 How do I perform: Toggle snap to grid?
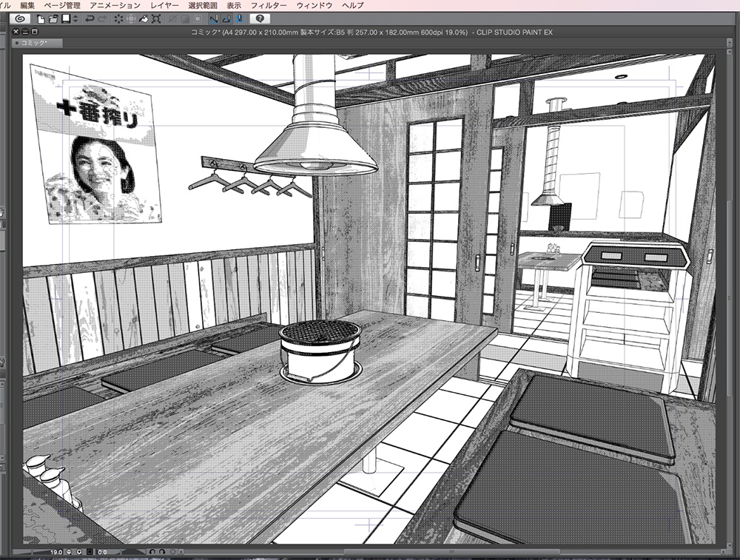[237, 20]
